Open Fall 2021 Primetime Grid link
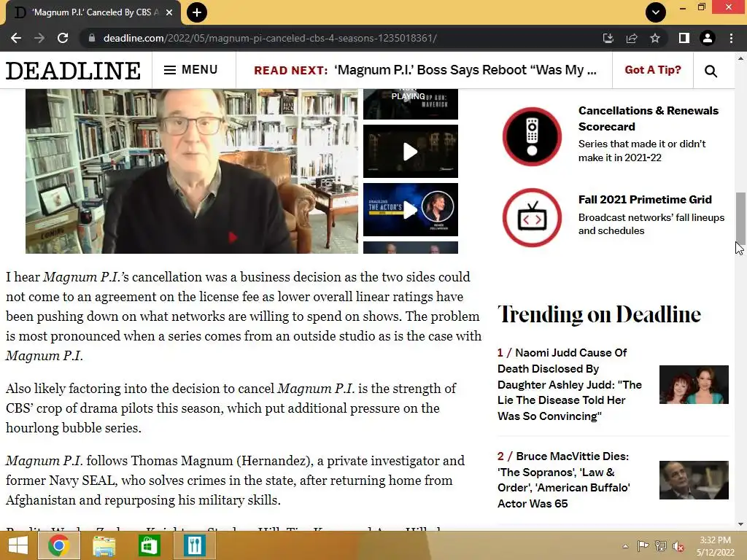Viewport: 747px width, 560px height. pos(645,200)
